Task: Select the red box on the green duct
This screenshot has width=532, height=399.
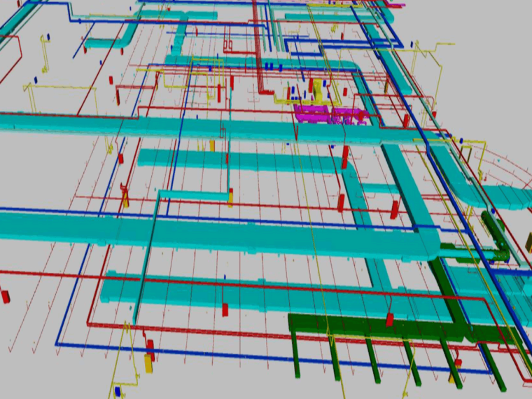Action: click(390, 320)
